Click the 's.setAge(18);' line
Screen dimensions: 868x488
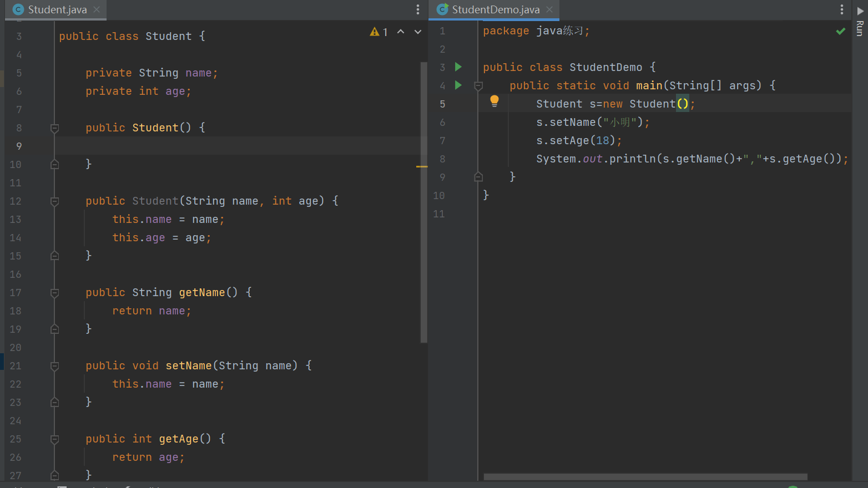point(579,140)
